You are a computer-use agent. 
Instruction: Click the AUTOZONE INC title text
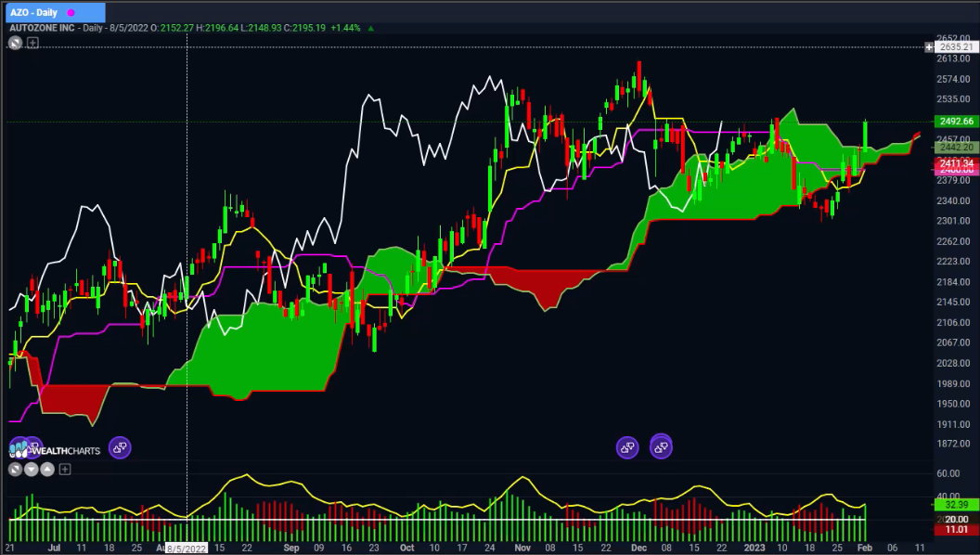[x=42, y=28]
